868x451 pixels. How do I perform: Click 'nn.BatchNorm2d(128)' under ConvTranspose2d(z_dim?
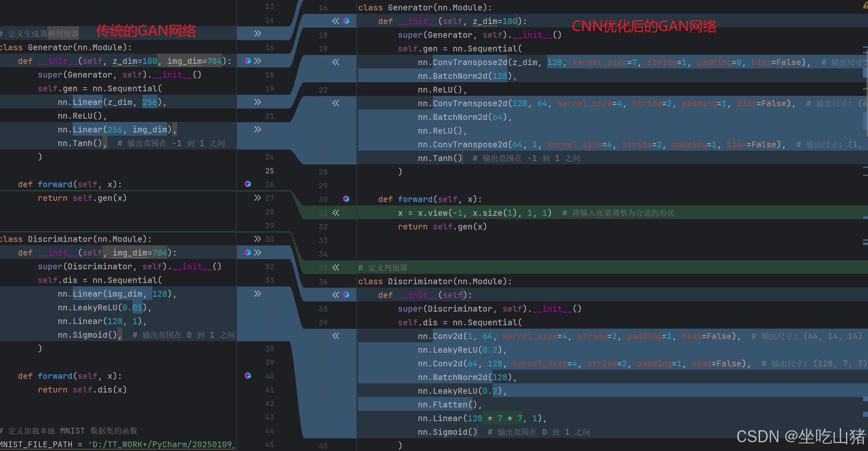[x=465, y=76]
